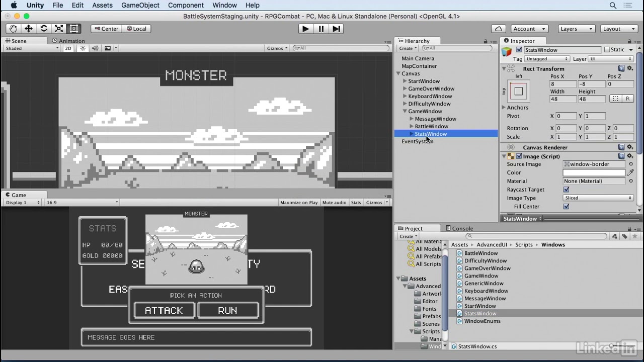Collapse GameWindow in Hierarchy
Viewport: 644px width, 362px height.
tap(405, 111)
